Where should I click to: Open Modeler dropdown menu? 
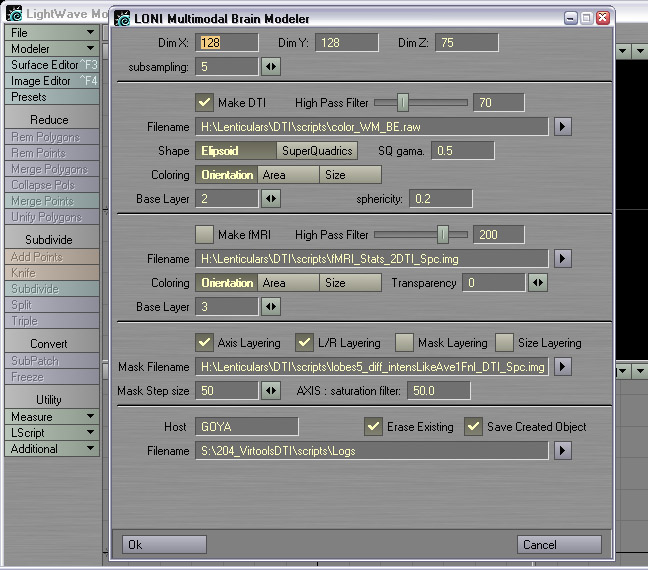click(x=52, y=48)
